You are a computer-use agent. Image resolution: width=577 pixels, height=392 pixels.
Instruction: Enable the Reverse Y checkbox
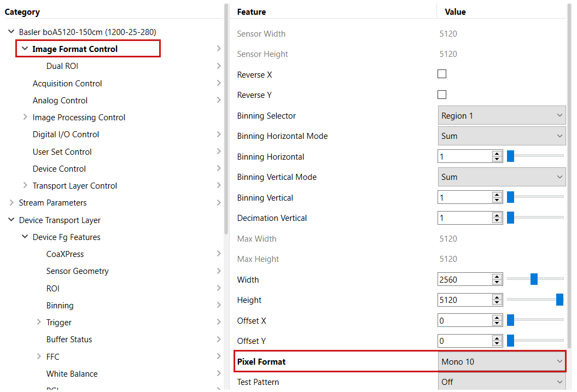click(x=441, y=95)
